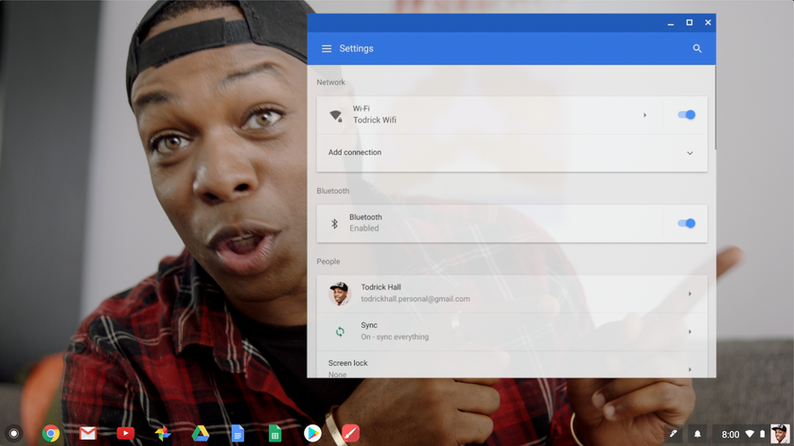Click 'On - sync everything' text
794x446 pixels.
(394, 337)
